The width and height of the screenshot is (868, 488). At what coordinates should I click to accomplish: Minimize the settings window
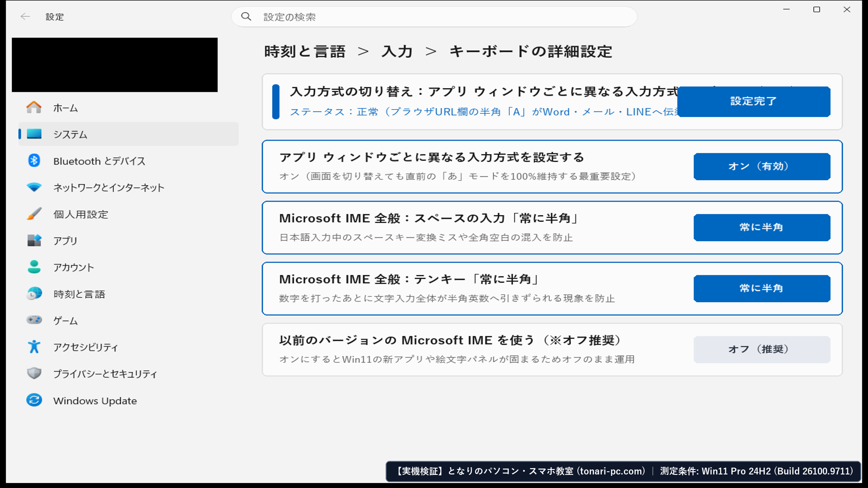pos(787,9)
